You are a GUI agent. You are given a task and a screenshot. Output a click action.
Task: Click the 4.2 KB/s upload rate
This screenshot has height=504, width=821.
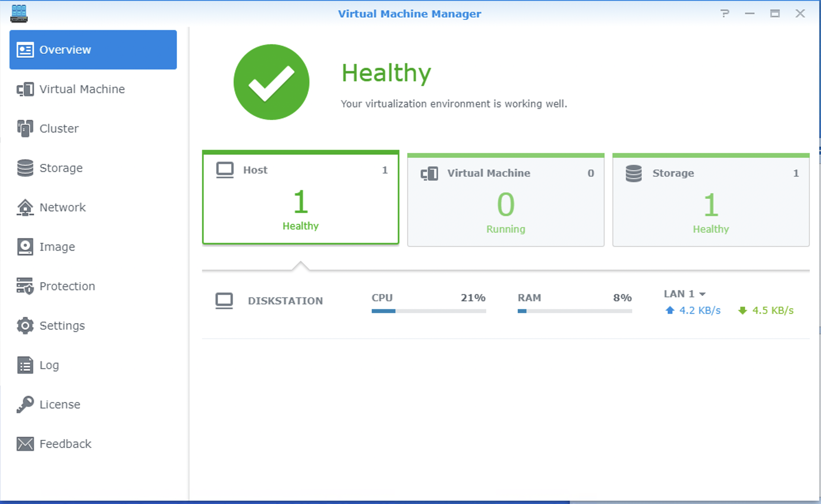coord(700,310)
